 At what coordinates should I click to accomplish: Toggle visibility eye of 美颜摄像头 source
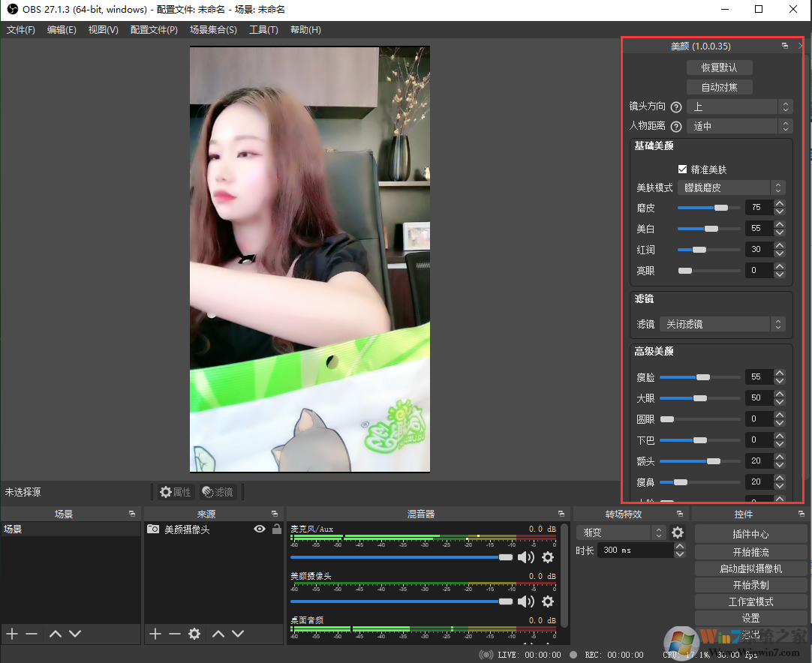(x=260, y=529)
